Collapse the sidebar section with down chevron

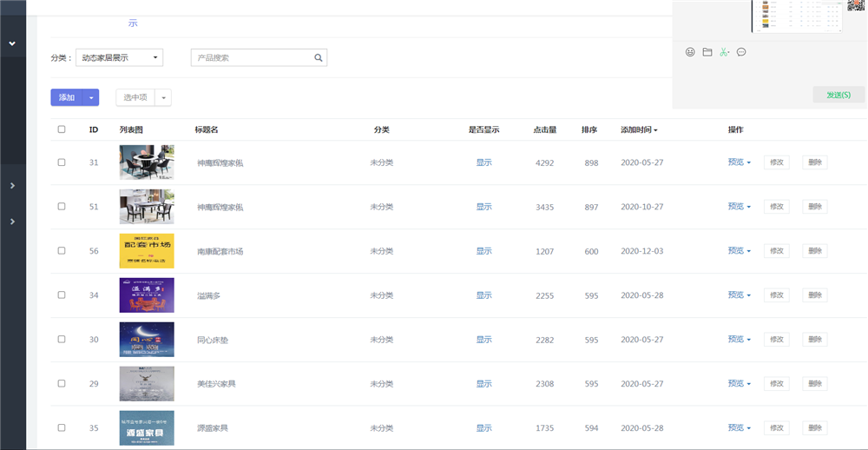[x=12, y=43]
